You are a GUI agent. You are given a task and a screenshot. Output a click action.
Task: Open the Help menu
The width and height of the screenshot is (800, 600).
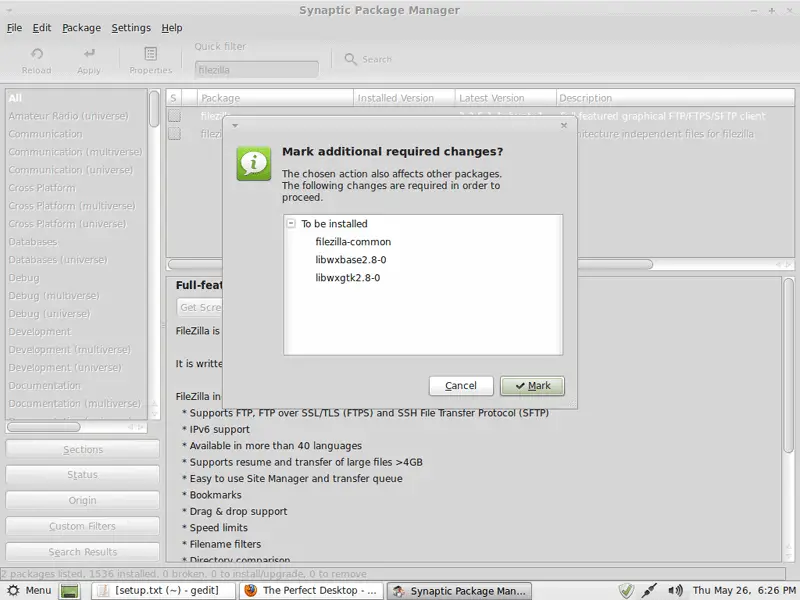tap(172, 28)
